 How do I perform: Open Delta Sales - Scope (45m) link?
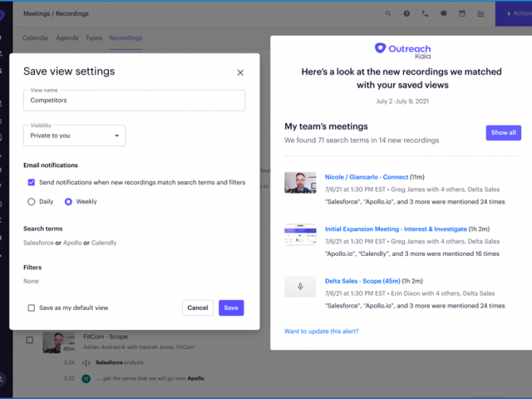pyautogui.click(x=362, y=281)
